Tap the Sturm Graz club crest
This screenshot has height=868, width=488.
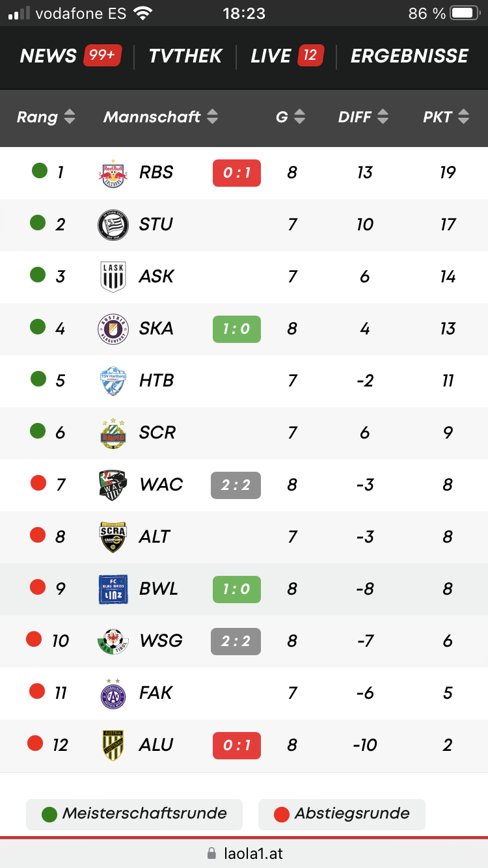(113, 225)
